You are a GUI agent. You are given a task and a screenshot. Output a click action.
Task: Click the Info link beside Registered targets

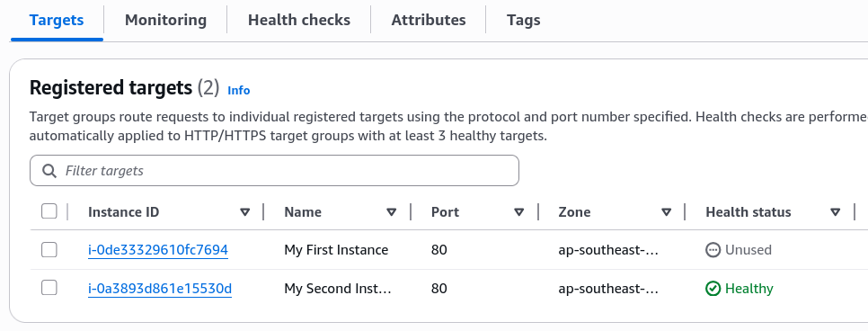[x=239, y=90]
